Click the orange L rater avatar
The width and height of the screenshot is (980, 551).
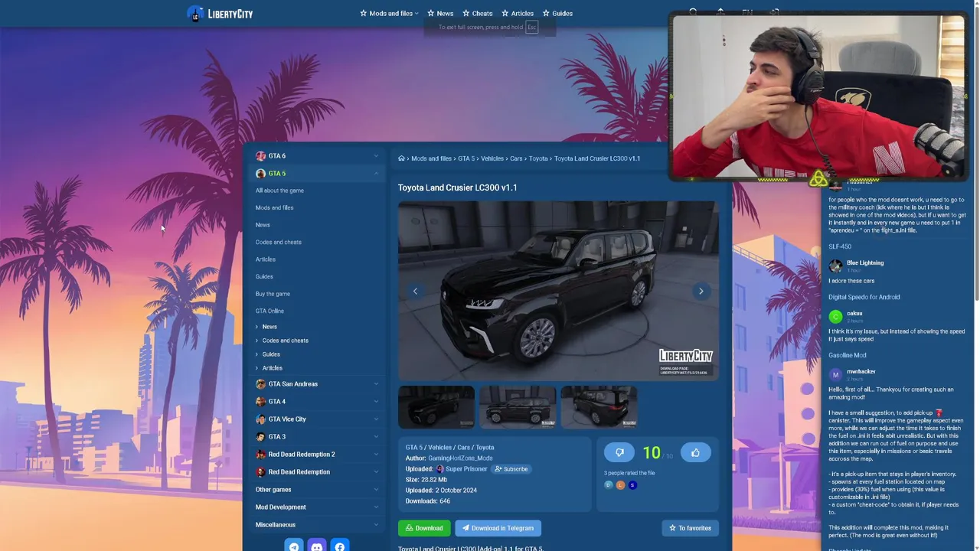[620, 485]
